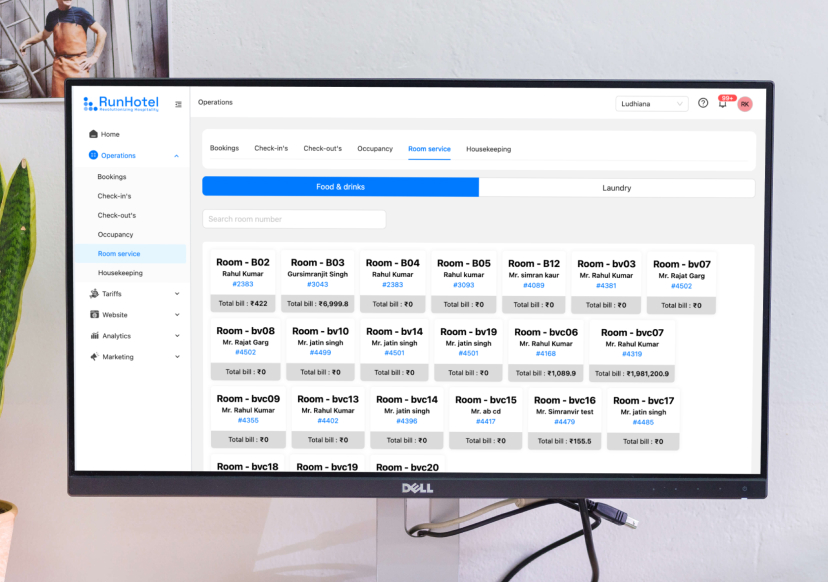
Task: Collapse the Operations menu chevron
Action: coord(176,156)
